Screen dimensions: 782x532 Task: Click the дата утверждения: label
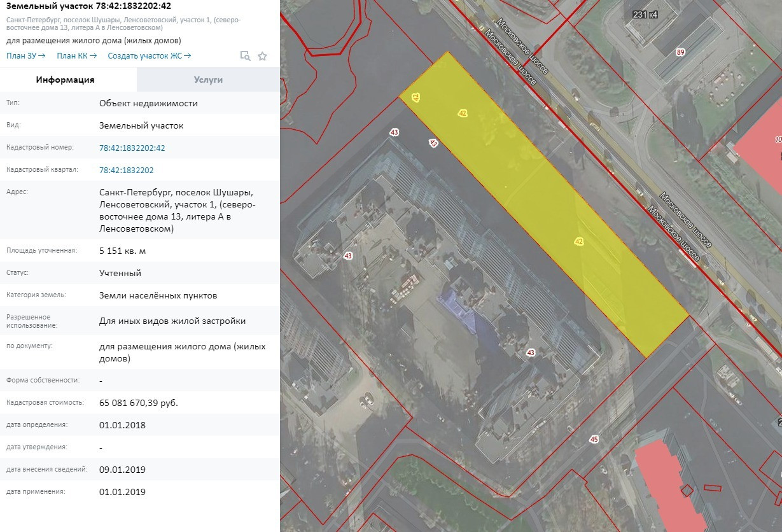click(x=37, y=447)
